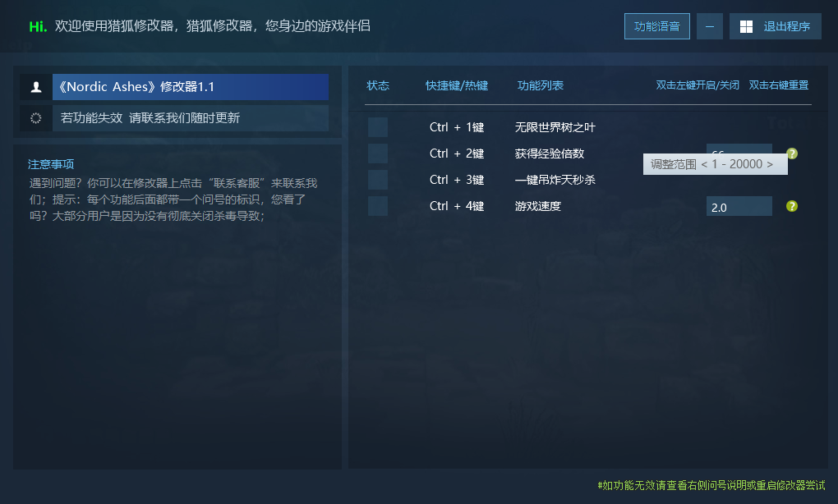This screenshot has height=504, width=838.
Task: Click 退出程序 to exit the program
Action: (x=776, y=26)
